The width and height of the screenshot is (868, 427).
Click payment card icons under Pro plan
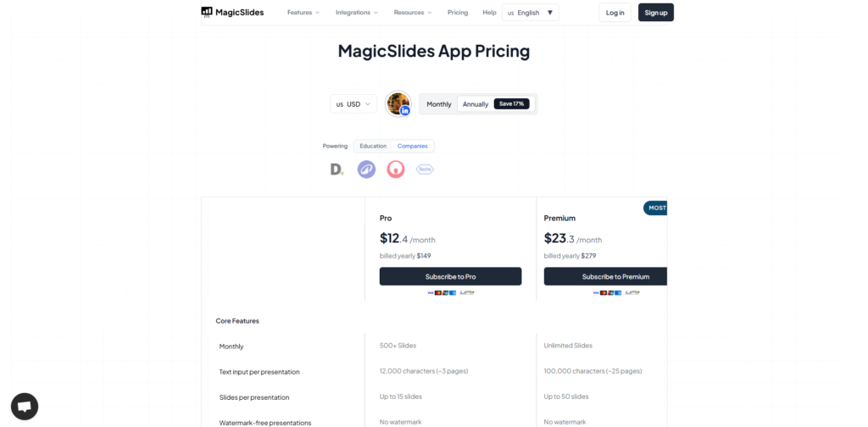coord(450,293)
